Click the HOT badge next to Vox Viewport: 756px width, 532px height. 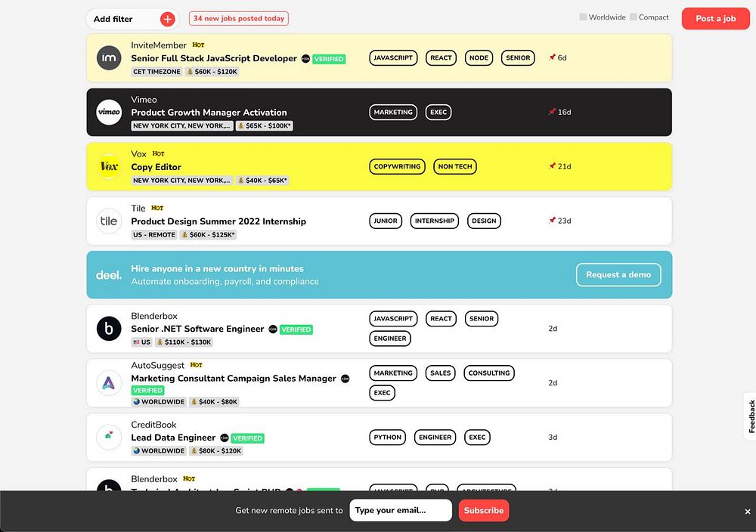(158, 153)
